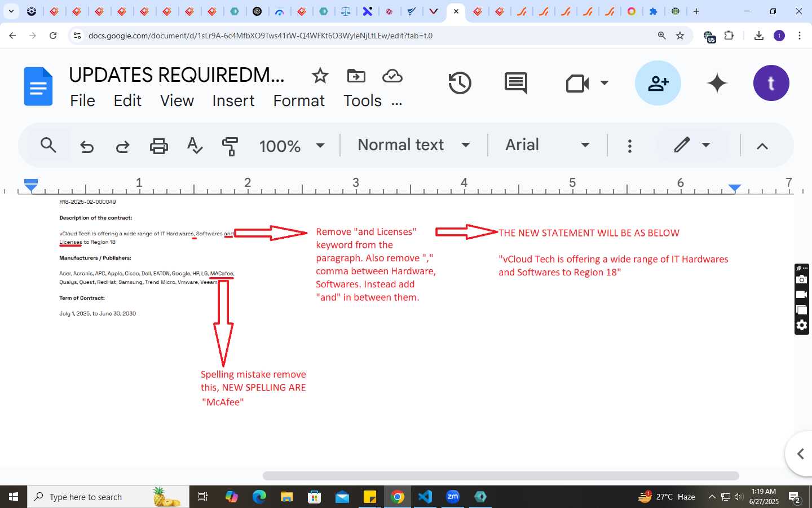Open the Arial font dropdown

pyautogui.click(x=547, y=145)
